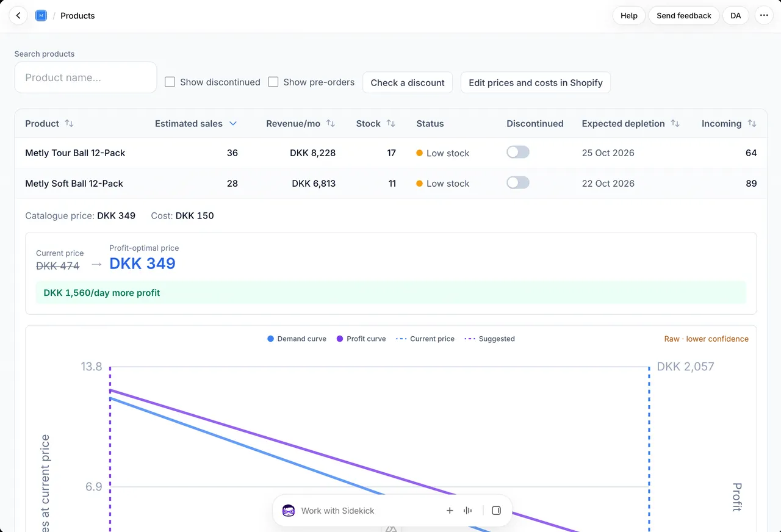Click revenue value DKK 8,228
The height and width of the screenshot is (532, 781).
pos(312,153)
